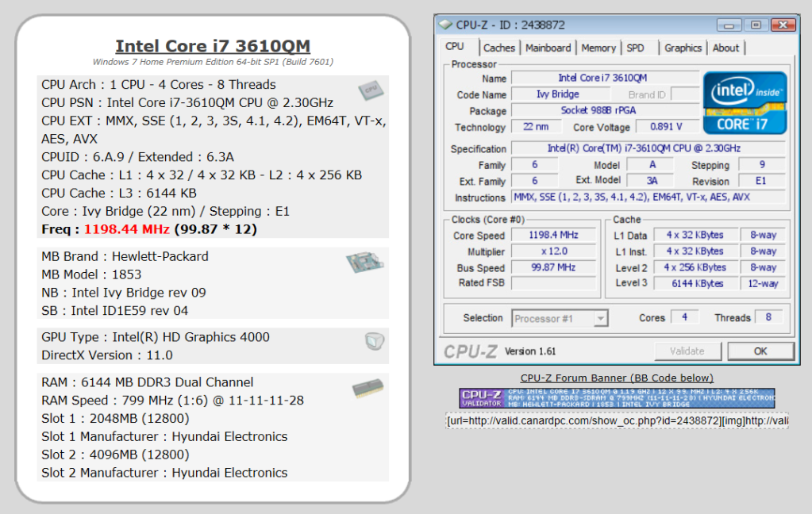Click the Technology value 22 nm

coord(536,127)
